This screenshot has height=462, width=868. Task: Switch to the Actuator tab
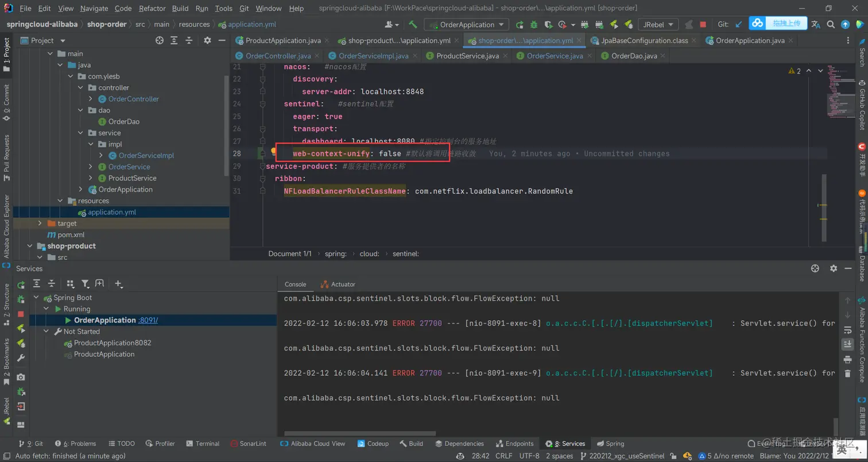(x=338, y=284)
